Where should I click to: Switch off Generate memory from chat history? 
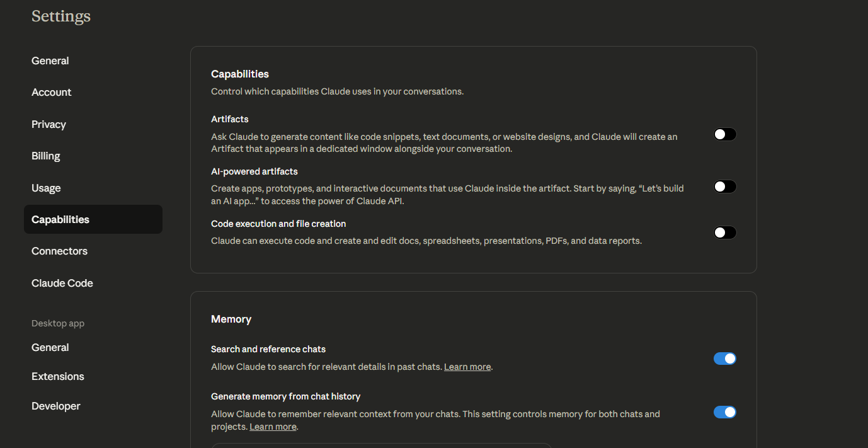724,412
